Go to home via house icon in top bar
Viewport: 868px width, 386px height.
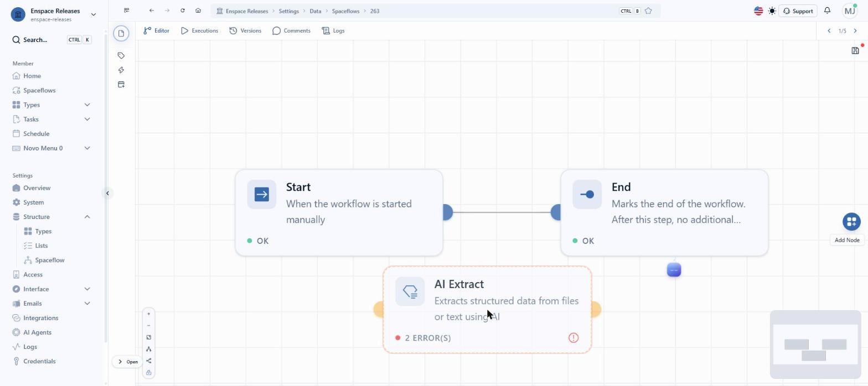pyautogui.click(x=198, y=11)
